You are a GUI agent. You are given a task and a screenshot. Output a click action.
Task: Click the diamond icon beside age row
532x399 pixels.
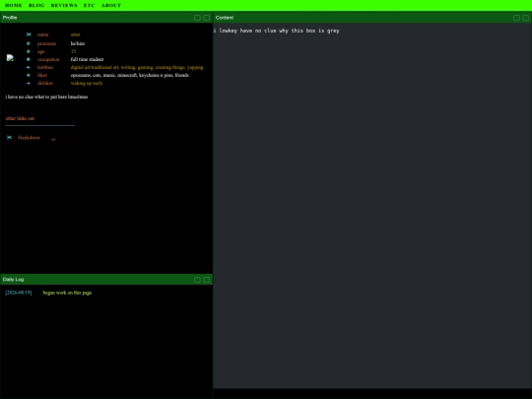click(x=29, y=51)
